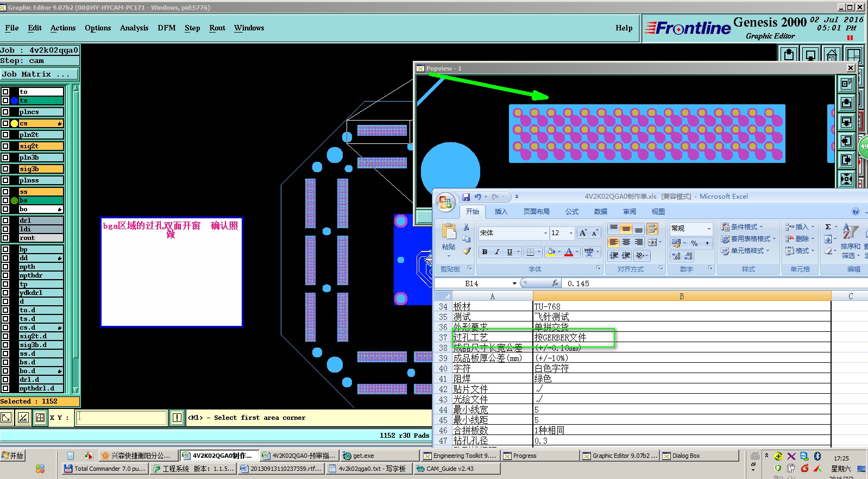Open Sort and Filter in Excel
The width and height of the screenshot is (868, 479).
(851, 241)
